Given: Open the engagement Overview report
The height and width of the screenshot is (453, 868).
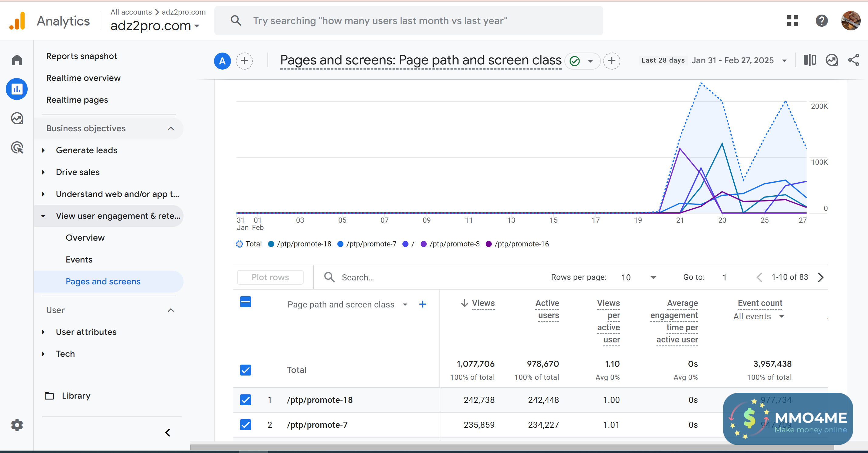Looking at the screenshot, I should [85, 238].
